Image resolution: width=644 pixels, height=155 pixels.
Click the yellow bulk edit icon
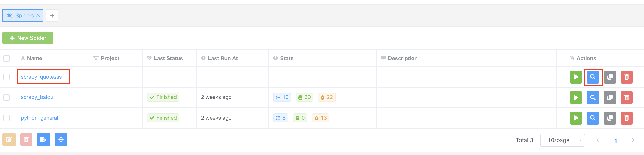(x=9, y=139)
